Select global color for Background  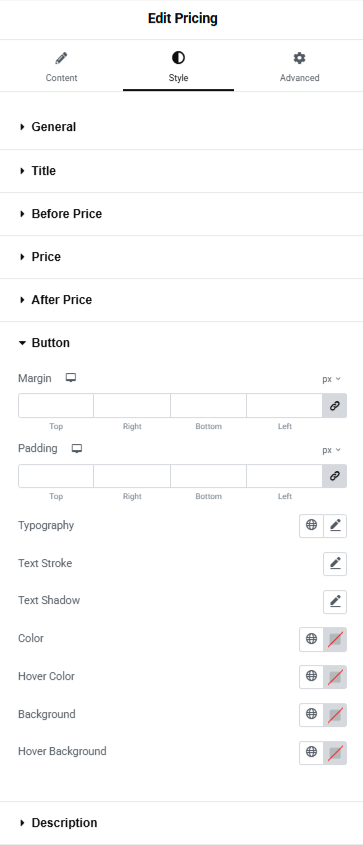pos(311,715)
